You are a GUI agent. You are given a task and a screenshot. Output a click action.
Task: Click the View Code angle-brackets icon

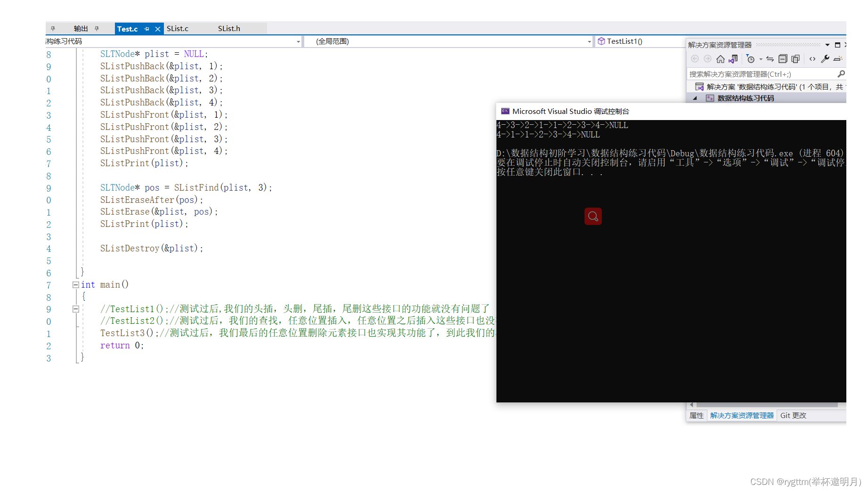tap(812, 59)
